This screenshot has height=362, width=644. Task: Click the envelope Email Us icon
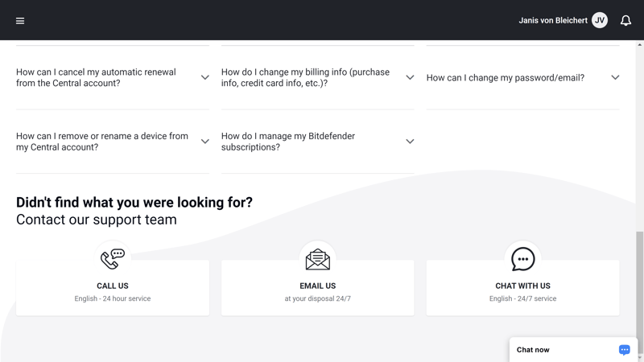[x=317, y=259]
